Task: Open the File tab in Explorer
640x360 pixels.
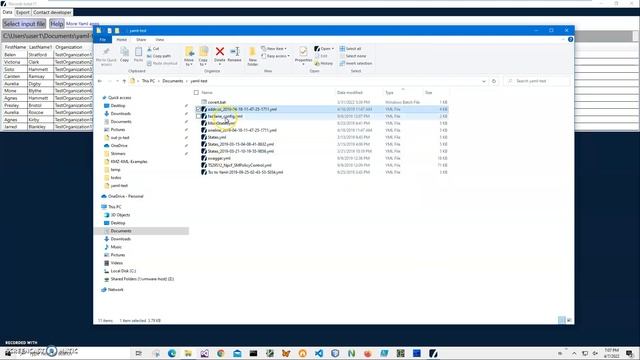Action: (x=102, y=40)
